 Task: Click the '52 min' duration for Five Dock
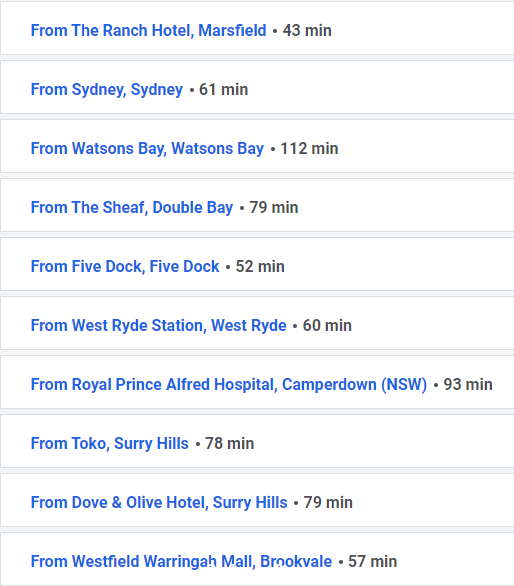260,267
